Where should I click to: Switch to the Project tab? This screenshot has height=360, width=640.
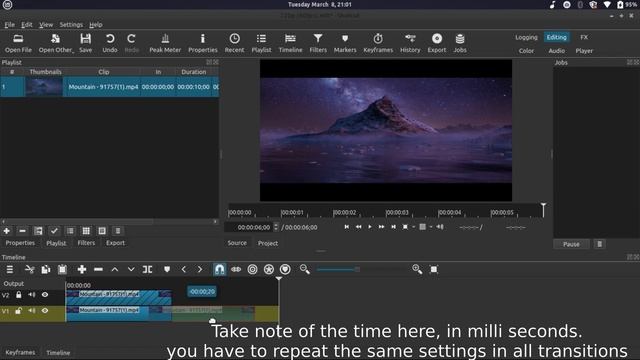(x=268, y=243)
